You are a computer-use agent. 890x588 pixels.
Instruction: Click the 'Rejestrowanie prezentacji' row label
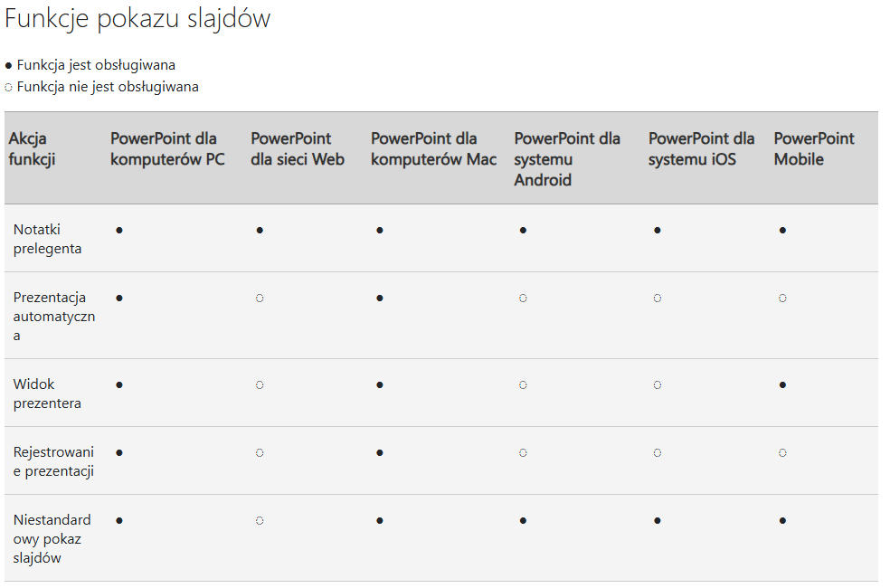tap(53, 461)
